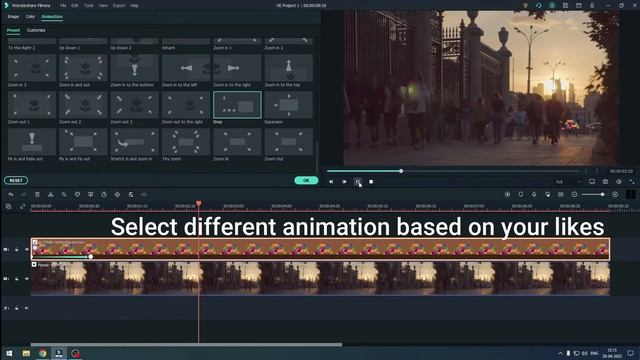
Task: Click the RESET button
Action: pos(16,180)
